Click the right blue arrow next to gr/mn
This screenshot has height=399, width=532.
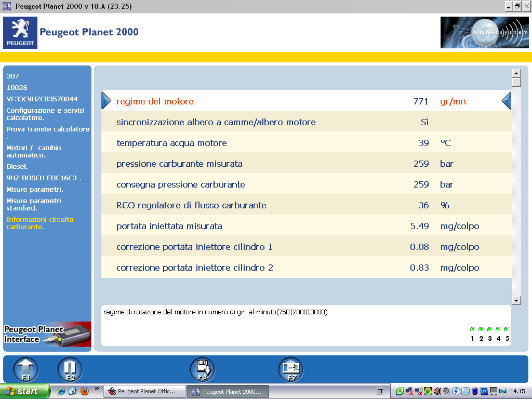(x=506, y=101)
